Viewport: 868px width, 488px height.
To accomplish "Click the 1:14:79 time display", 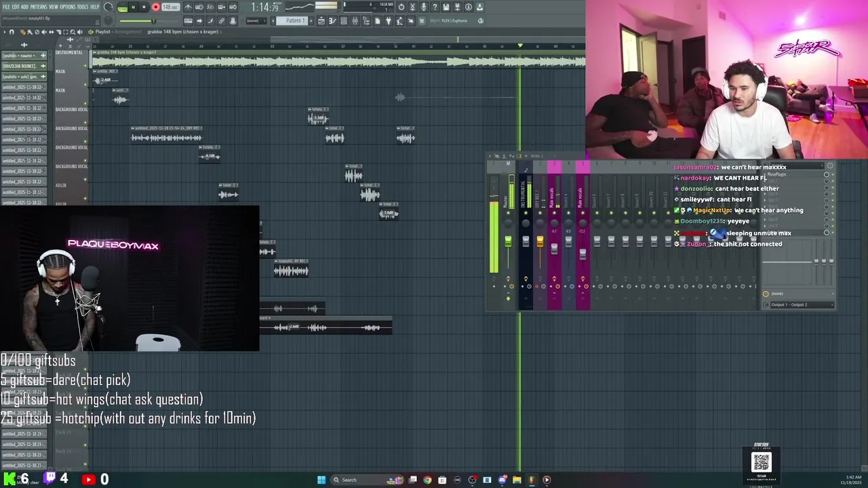I will pyautogui.click(x=265, y=7).
